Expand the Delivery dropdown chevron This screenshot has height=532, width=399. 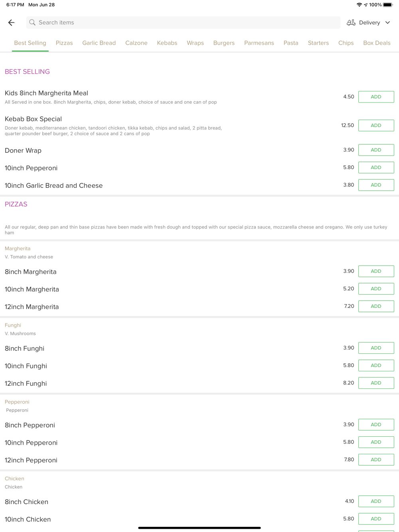[387, 23]
